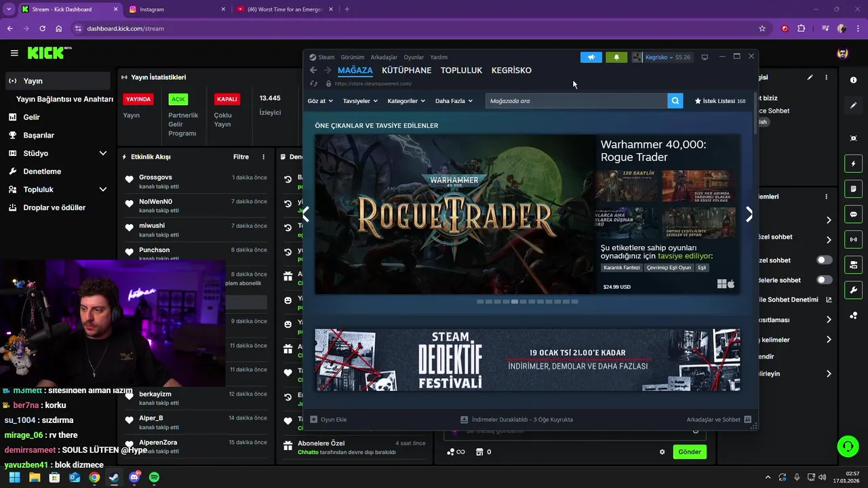Switch to KÜTÜPHANE tab in Steam
This screenshot has height=488, width=868.
click(x=406, y=70)
